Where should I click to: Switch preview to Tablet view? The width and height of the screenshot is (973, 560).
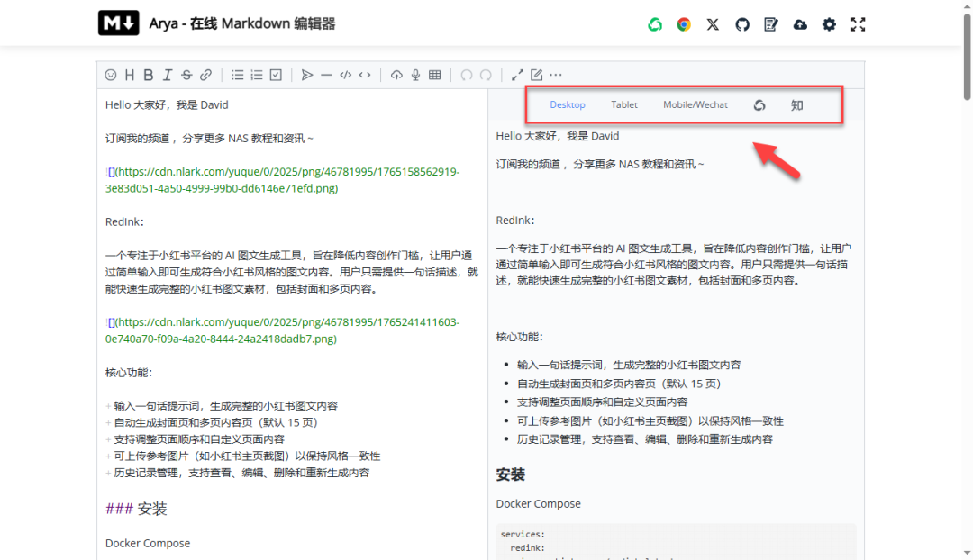[x=623, y=105]
